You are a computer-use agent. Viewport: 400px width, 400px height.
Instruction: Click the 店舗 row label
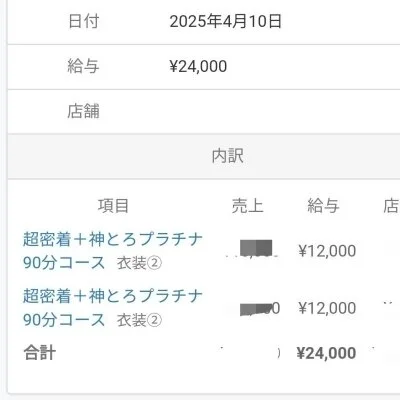click(x=83, y=111)
